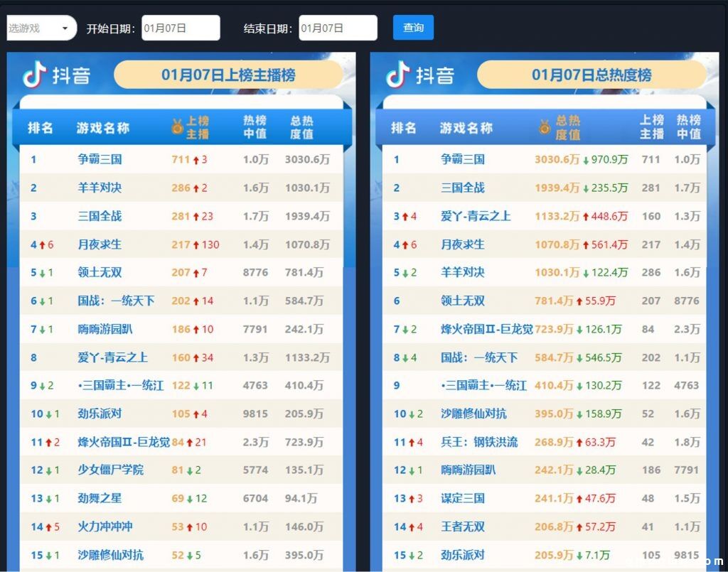
Task: Click 游戏名称 column header in left table
Action: pos(102,128)
